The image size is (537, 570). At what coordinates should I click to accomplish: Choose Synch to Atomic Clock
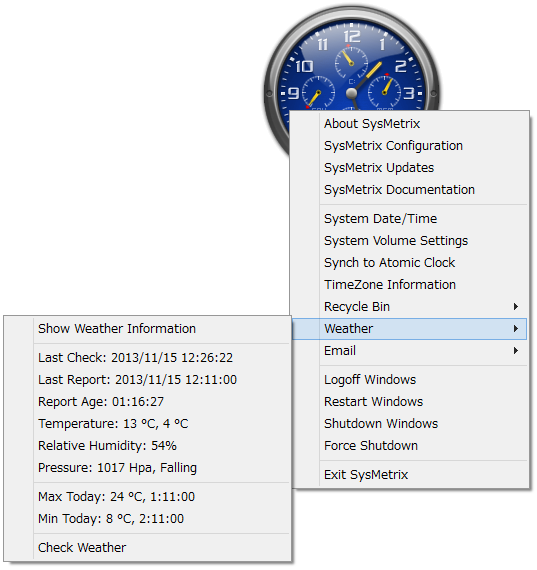(x=409, y=263)
